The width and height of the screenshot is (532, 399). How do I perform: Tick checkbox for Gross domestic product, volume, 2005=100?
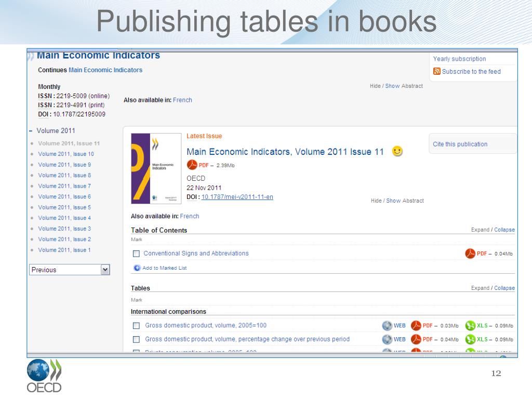click(x=137, y=325)
